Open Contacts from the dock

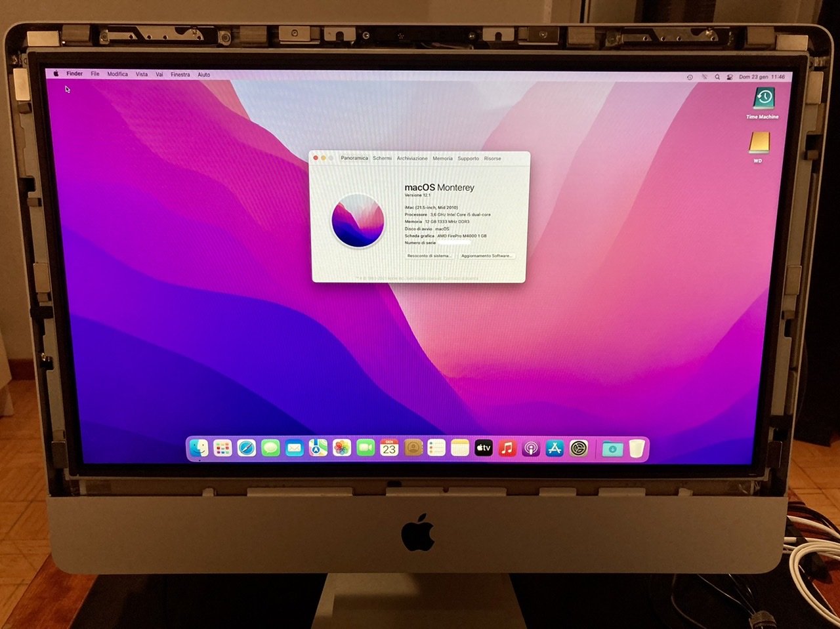point(413,448)
